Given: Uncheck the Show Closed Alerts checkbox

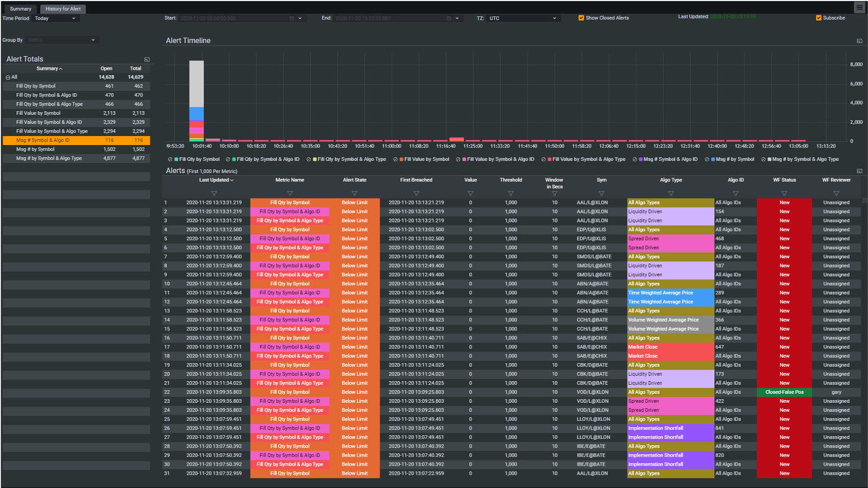Looking at the screenshot, I should (581, 17).
